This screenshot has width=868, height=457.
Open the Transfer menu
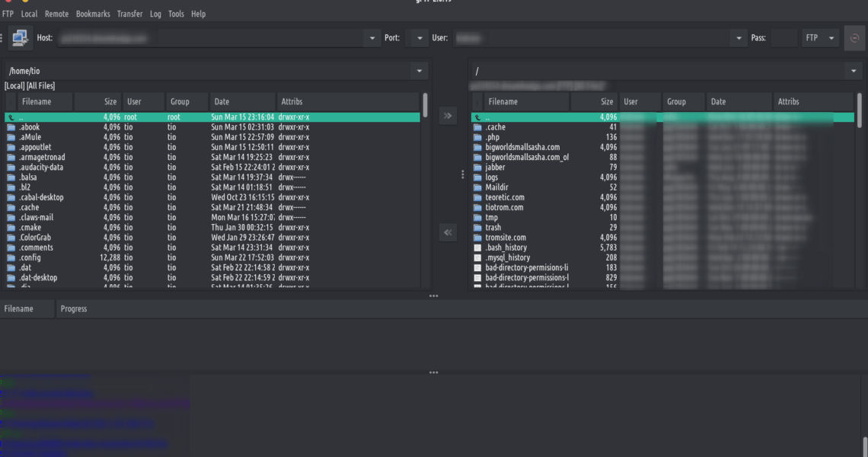click(x=129, y=14)
